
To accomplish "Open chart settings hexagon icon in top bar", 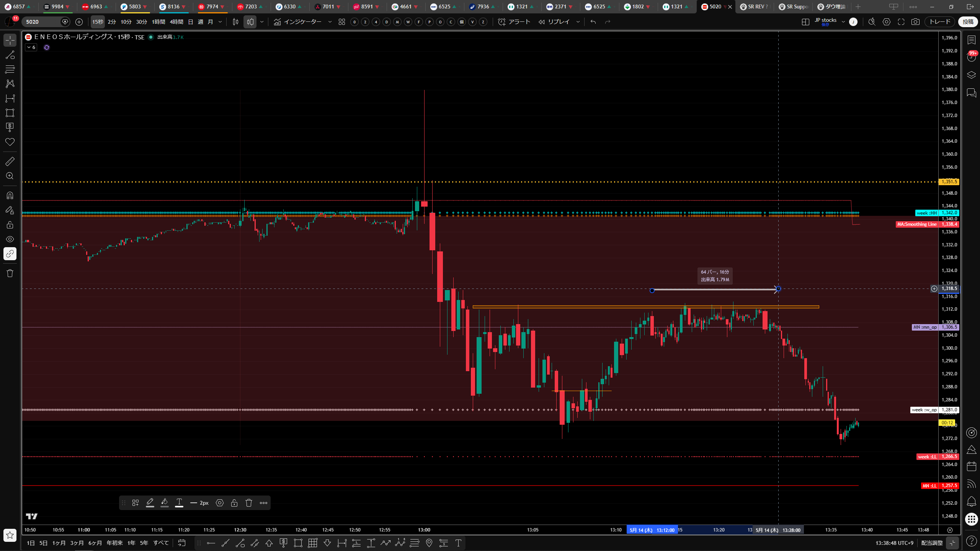I will tap(887, 22).
